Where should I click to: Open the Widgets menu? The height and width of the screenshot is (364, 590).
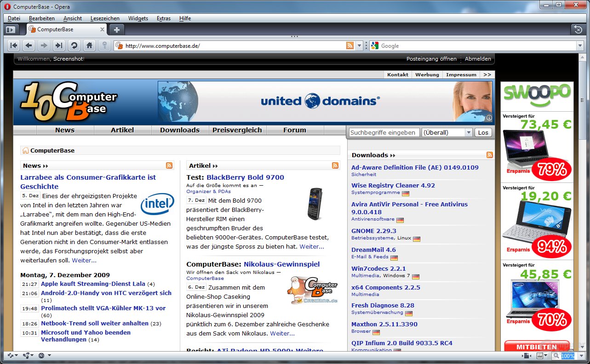pyautogui.click(x=138, y=18)
